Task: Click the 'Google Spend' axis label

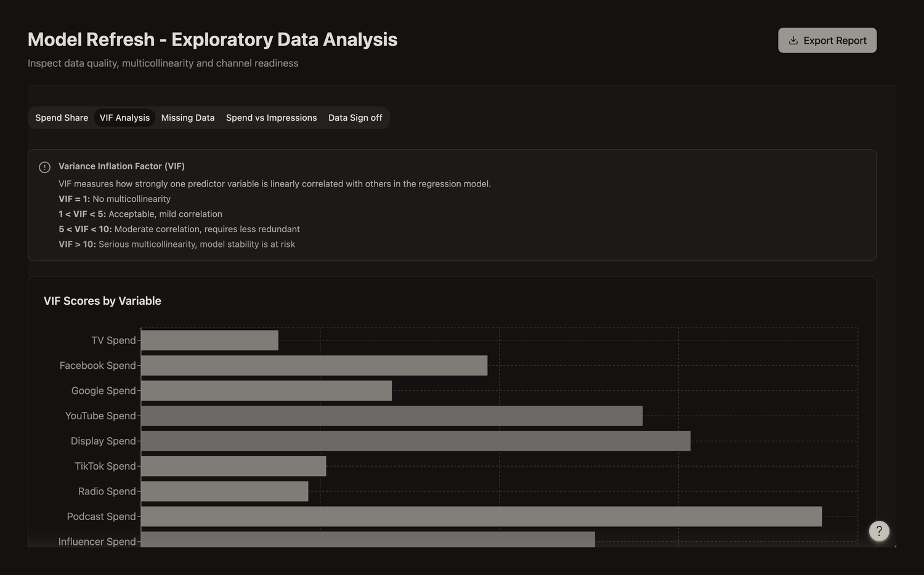Action: pyautogui.click(x=103, y=391)
